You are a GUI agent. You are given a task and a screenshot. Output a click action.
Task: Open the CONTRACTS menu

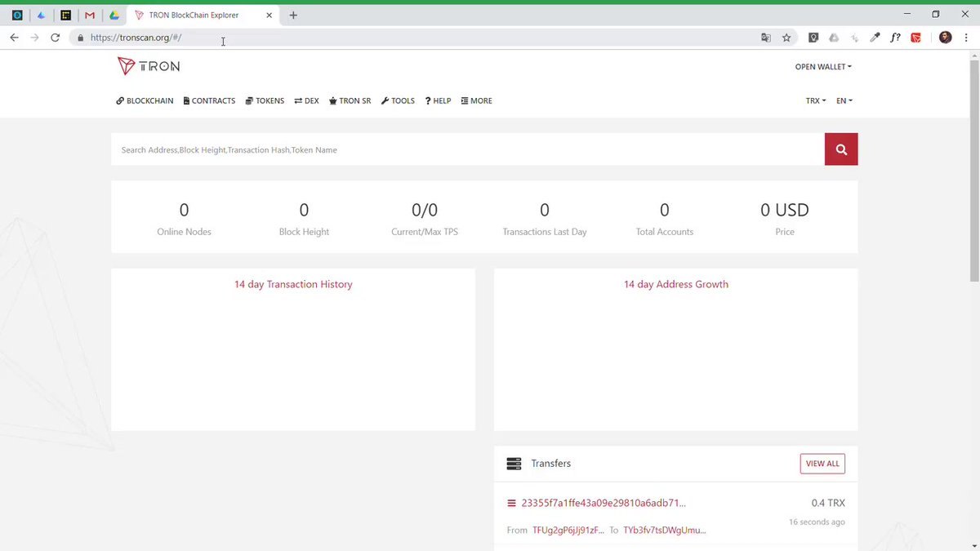click(x=209, y=101)
